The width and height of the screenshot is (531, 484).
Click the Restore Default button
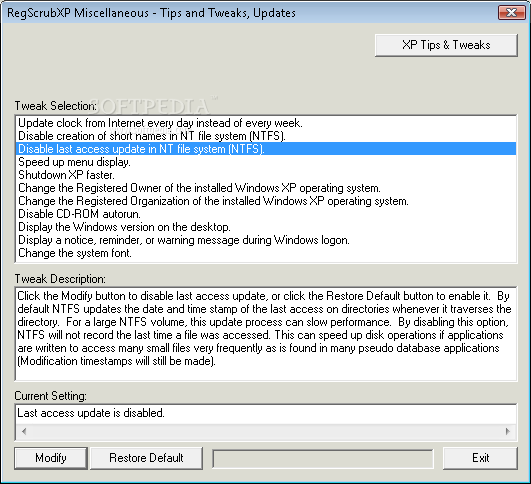click(x=146, y=458)
